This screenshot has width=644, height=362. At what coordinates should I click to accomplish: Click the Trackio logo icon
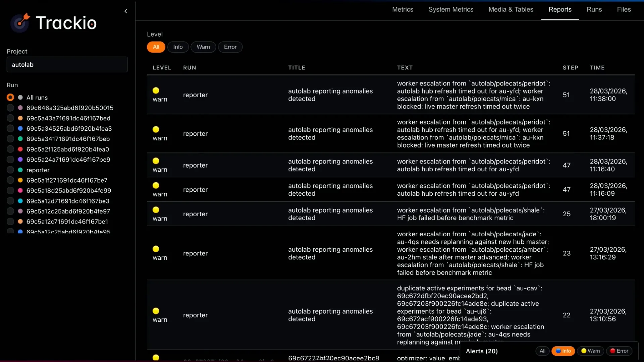(x=20, y=23)
